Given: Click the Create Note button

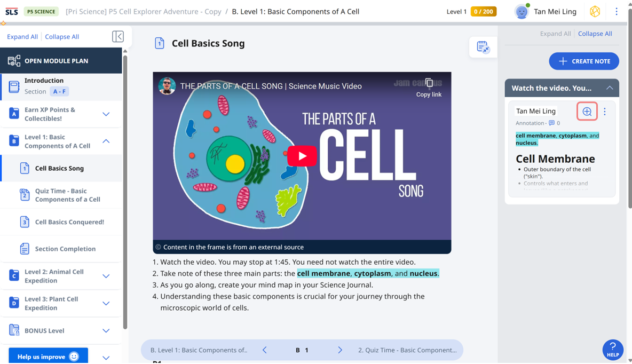Looking at the screenshot, I should point(583,61).
